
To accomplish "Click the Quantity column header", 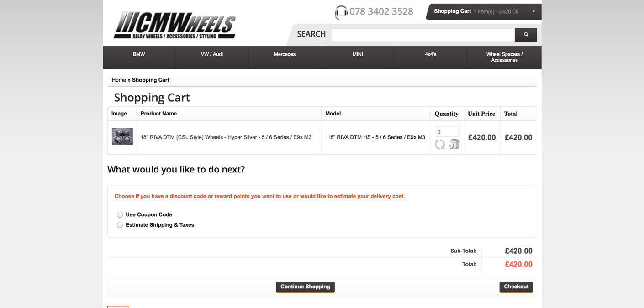I will coord(447,114).
